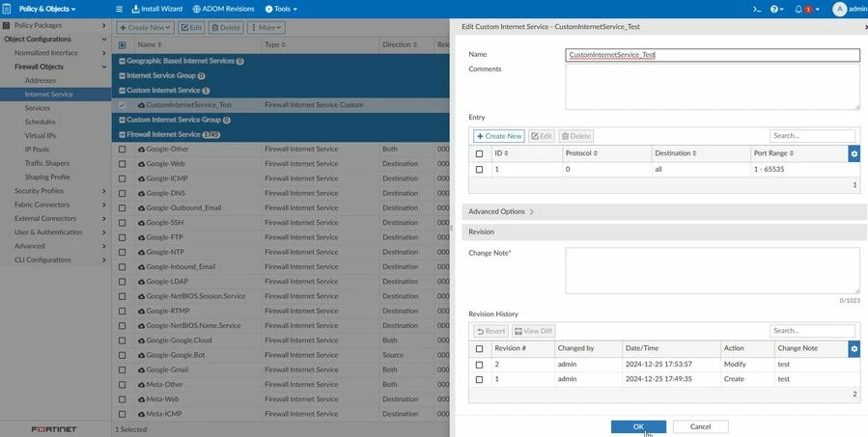868x437 pixels.
Task: Select Traffic Shapers in sidebar
Action: 47,164
